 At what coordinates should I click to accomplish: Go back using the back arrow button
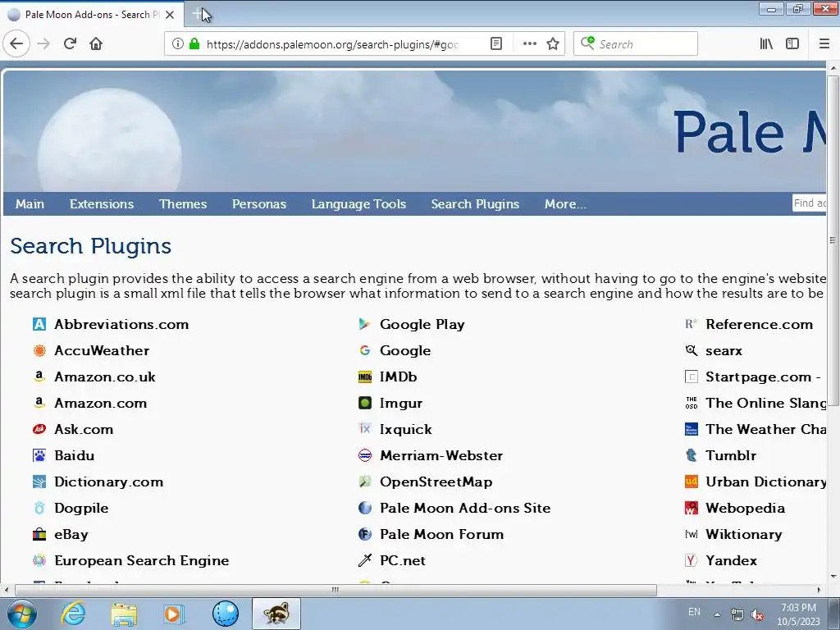click(x=16, y=44)
